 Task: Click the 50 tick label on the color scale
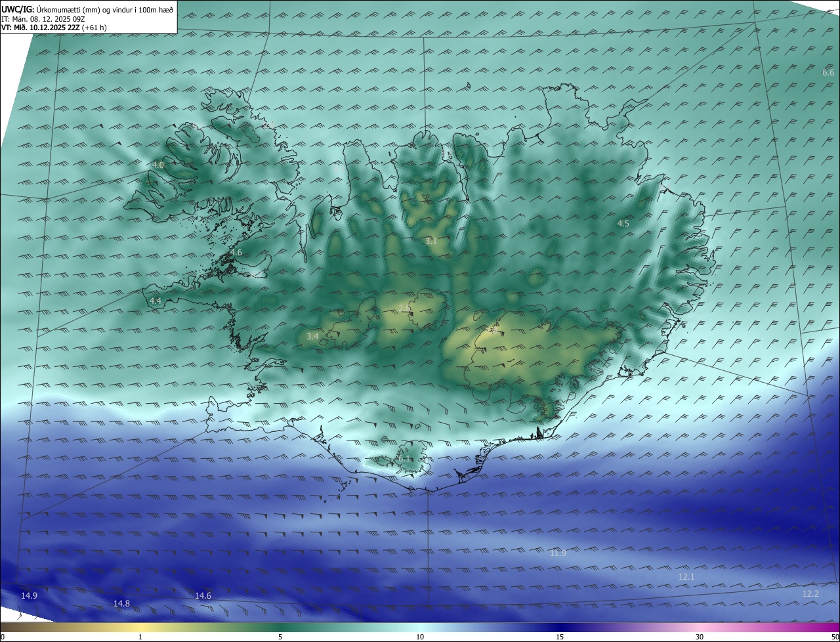point(835,637)
